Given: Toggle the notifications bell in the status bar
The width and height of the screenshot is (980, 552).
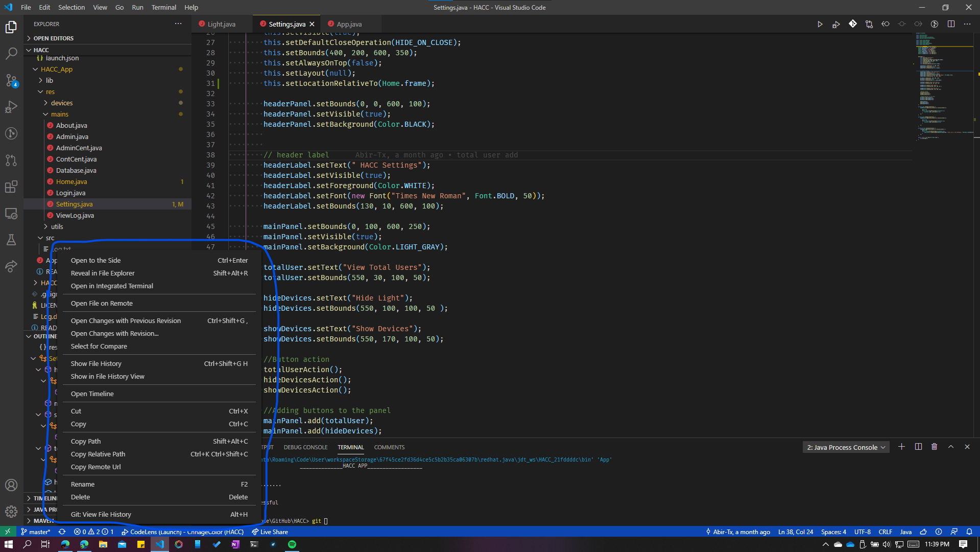Looking at the screenshot, I should coord(970,532).
